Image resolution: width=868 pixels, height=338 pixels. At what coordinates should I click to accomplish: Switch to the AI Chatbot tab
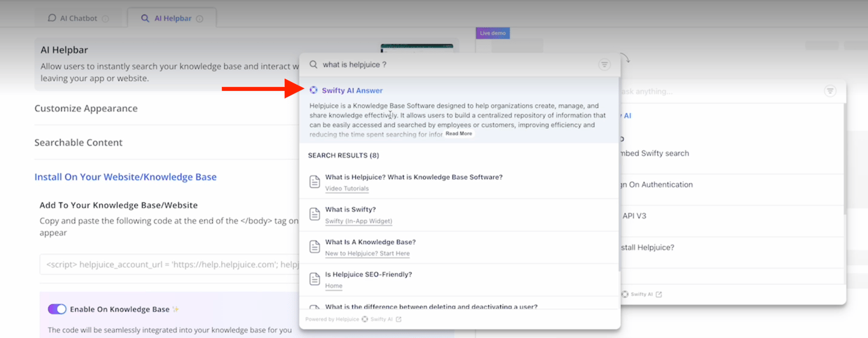pyautogui.click(x=78, y=18)
